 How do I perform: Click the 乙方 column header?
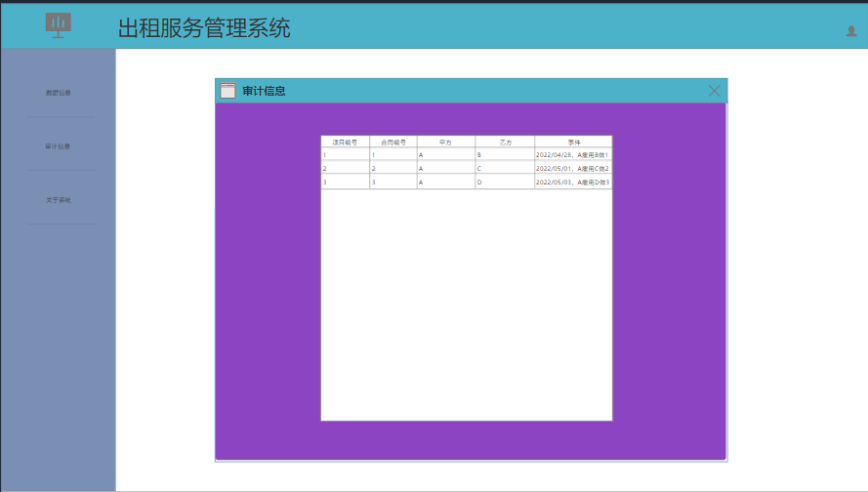coord(505,142)
